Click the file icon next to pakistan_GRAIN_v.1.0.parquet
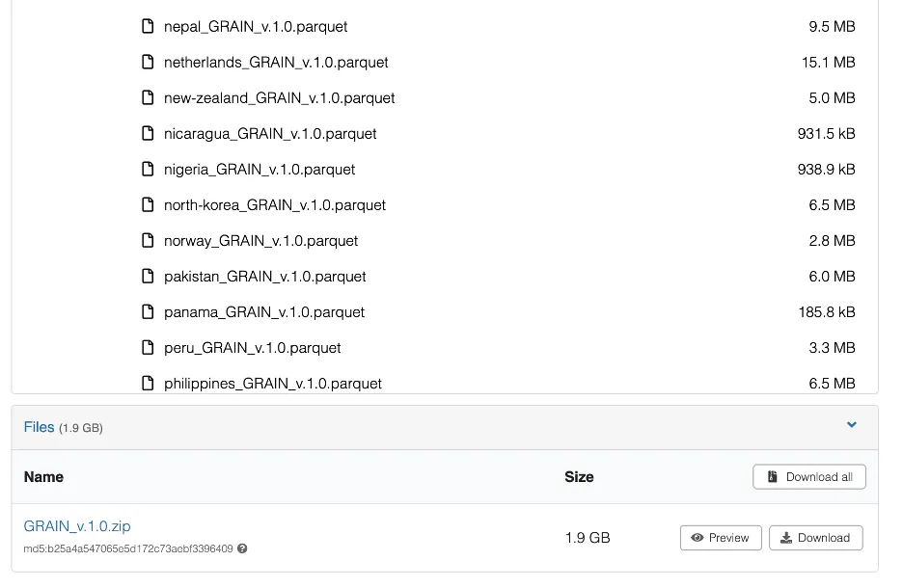Screen dimensions: 903x588 pos(148,276)
